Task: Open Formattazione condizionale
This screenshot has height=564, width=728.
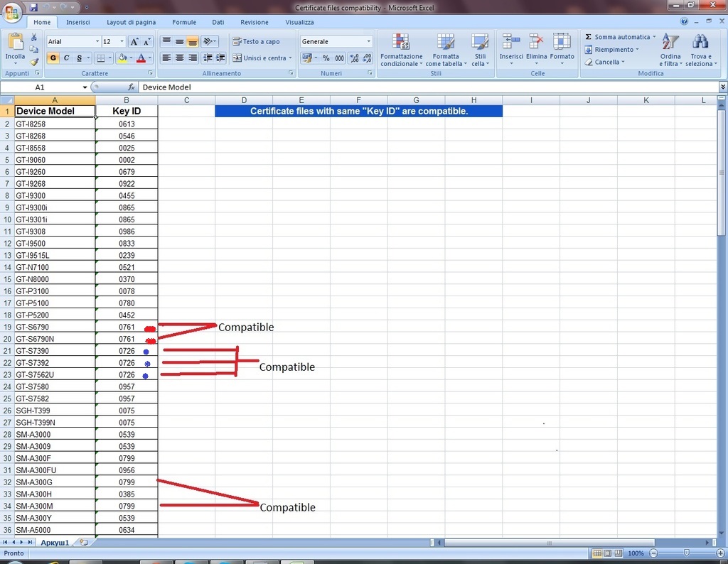Action: click(402, 50)
